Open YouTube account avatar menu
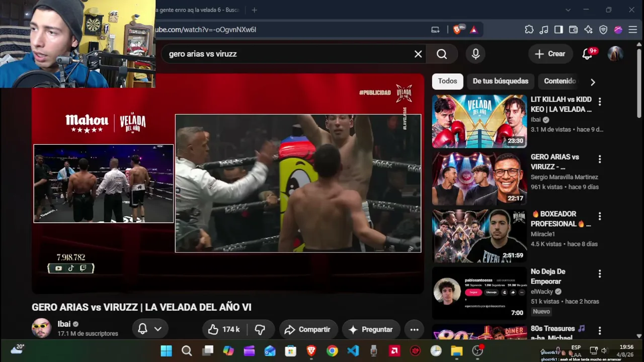This screenshot has height=362, width=644. pyautogui.click(x=615, y=54)
